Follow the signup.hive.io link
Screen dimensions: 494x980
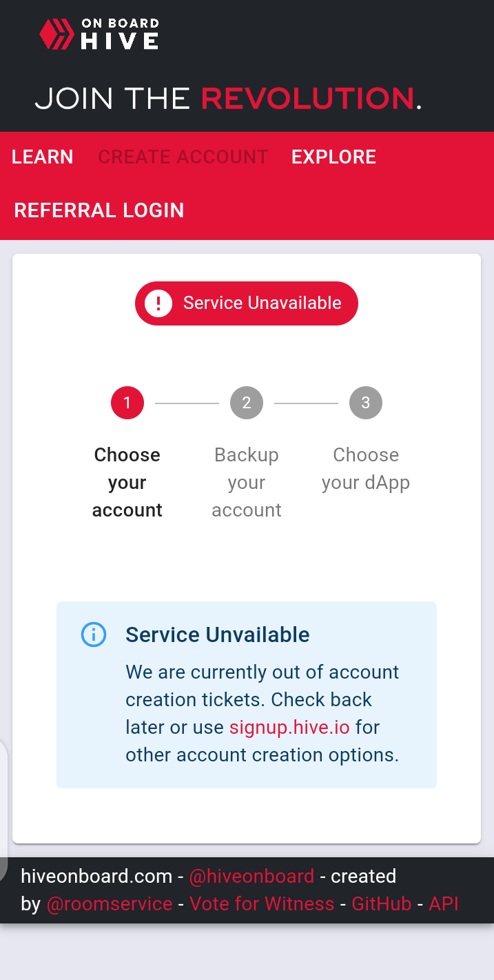point(289,728)
